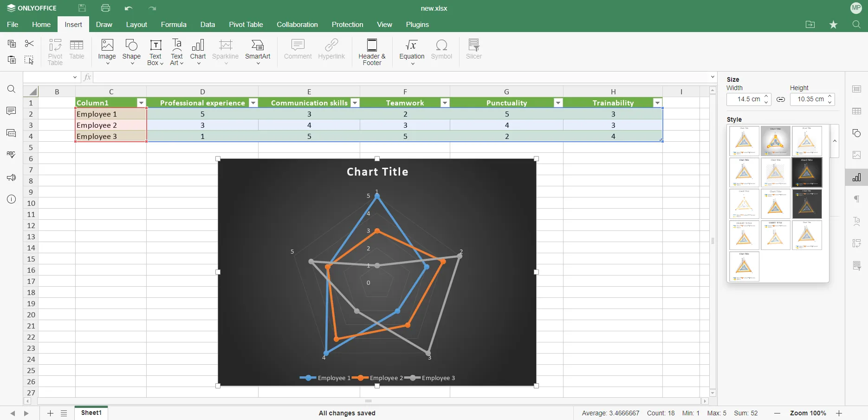868x420 pixels.
Task: Open the Table settings panel in right sidebar
Action: tap(856, 112)
